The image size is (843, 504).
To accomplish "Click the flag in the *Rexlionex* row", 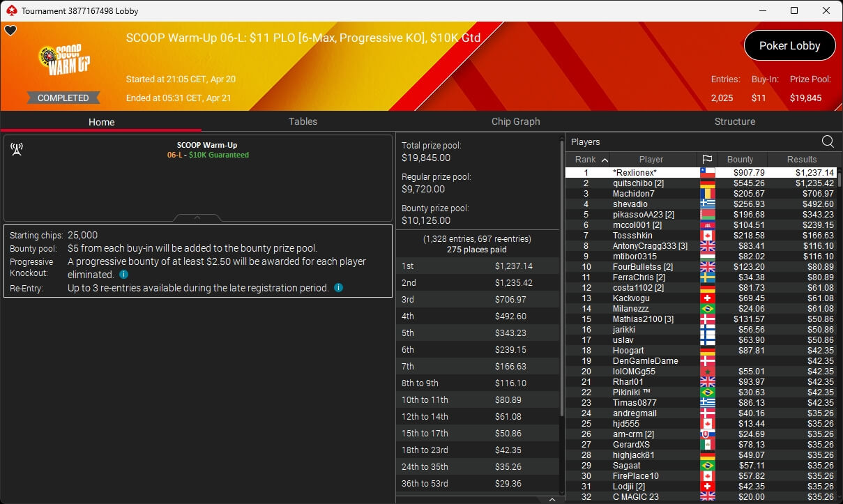I will pos(707,173).
